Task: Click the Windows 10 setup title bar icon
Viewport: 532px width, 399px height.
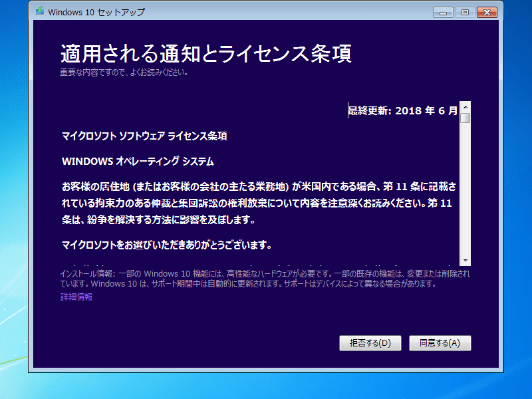Action: (41, 12)
